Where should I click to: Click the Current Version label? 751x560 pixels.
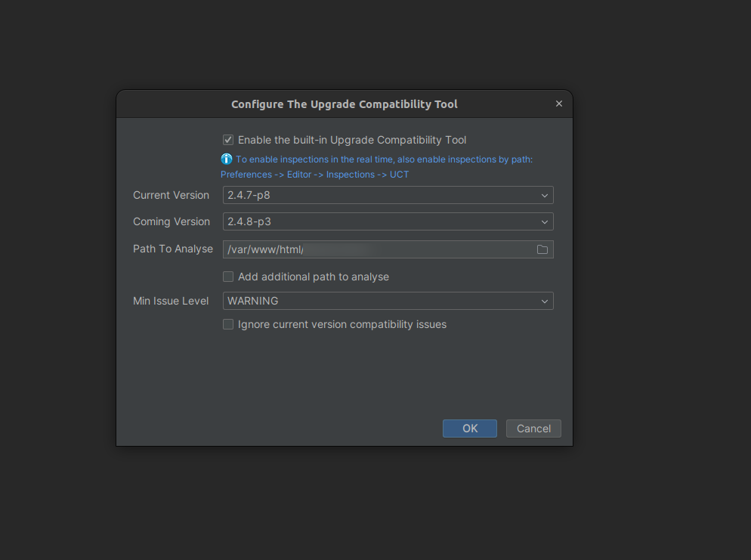click(171, 195)
